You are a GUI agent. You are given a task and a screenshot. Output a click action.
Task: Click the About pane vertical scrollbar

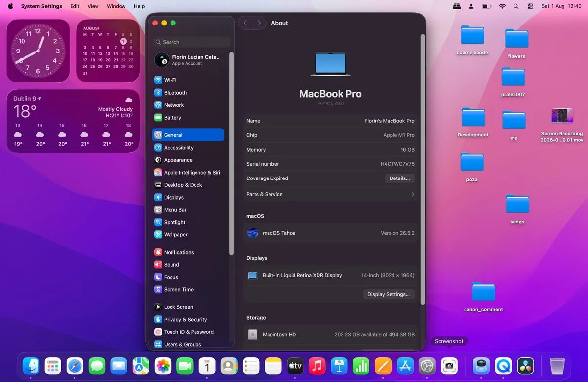(423, 169)
